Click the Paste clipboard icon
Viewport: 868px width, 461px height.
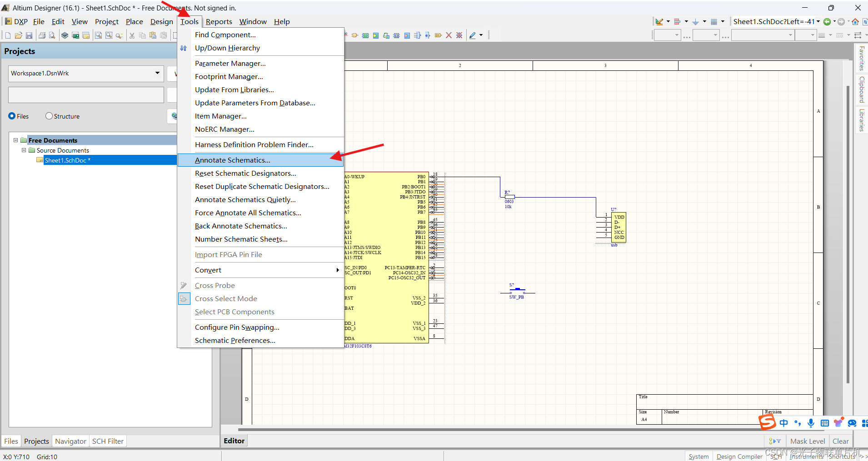pyautogui.click(x=153, y=35)
